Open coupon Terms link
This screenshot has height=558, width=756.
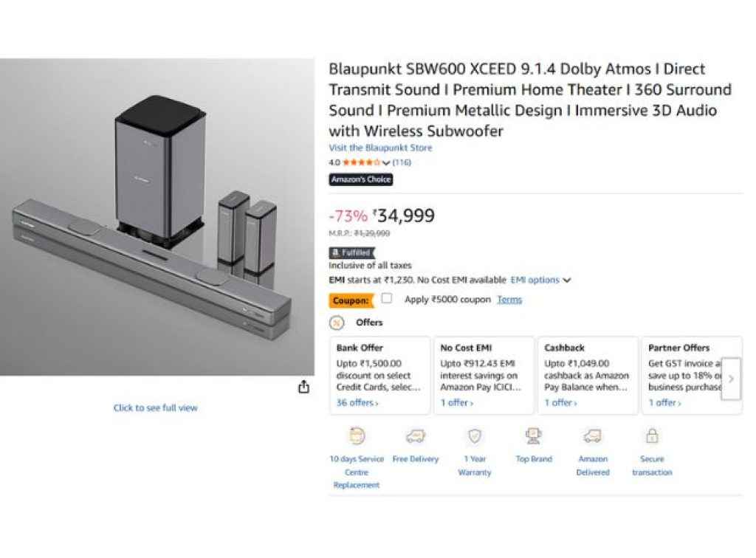point(509,300)
